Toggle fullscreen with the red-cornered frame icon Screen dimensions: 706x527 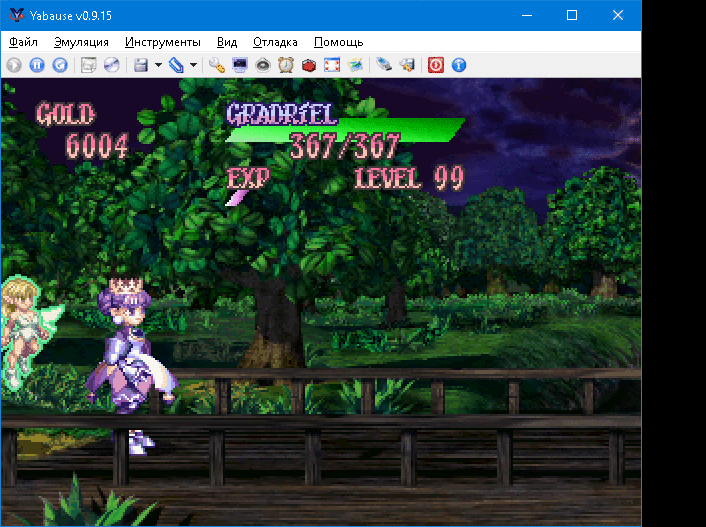[x=332, y=65]
